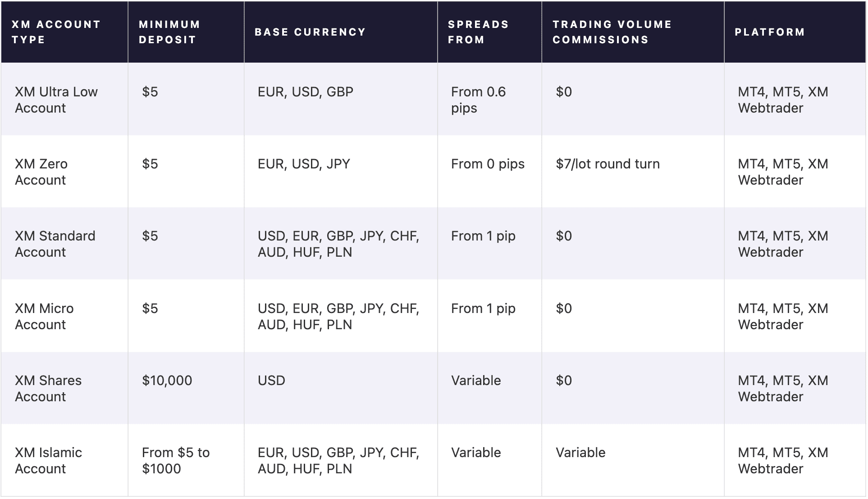Click the XM Shares Account cell
The height and width of the screenshot is (499, 868).
tap(48, 389)
